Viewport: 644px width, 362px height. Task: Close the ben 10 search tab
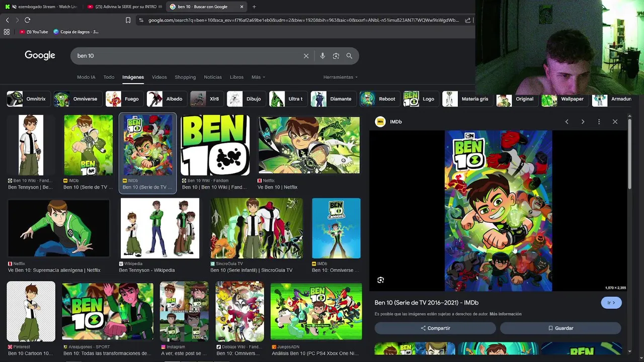[242, 7]
